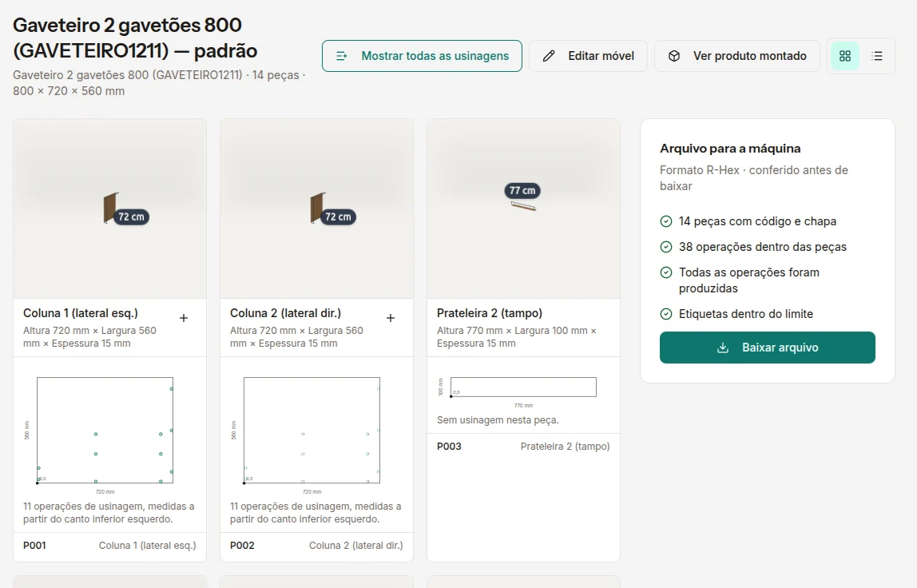Click the '14 peças com código e chapa' text

pos(757,221)
